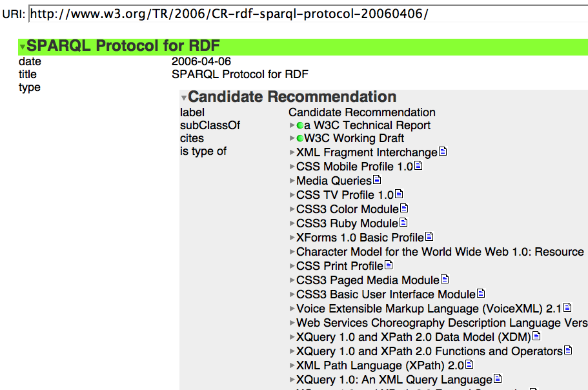Open document icon beside CSS Print Profile
The height and width of the screenshot is (390, 588).
[x=389, y=265]
